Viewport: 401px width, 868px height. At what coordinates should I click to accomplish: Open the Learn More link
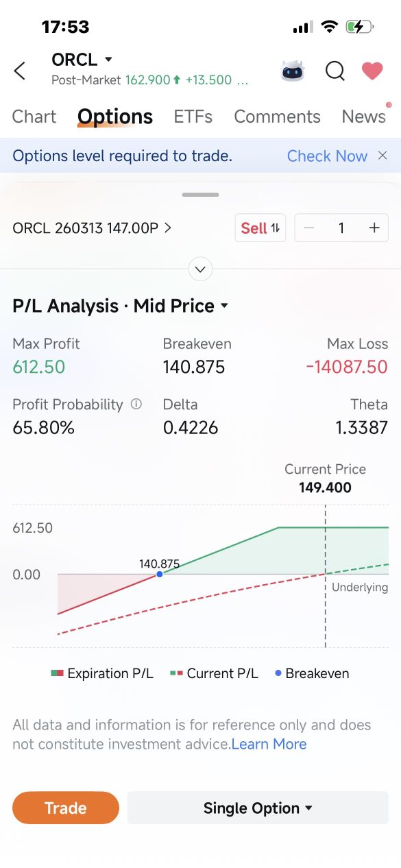point(269,744)
